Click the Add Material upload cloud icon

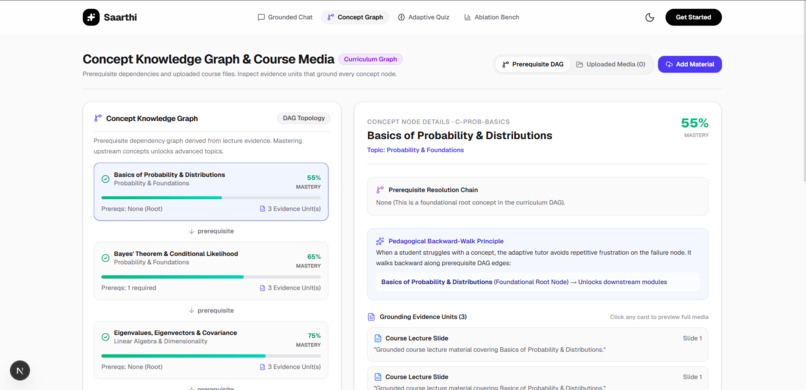[x=669, y=64]
